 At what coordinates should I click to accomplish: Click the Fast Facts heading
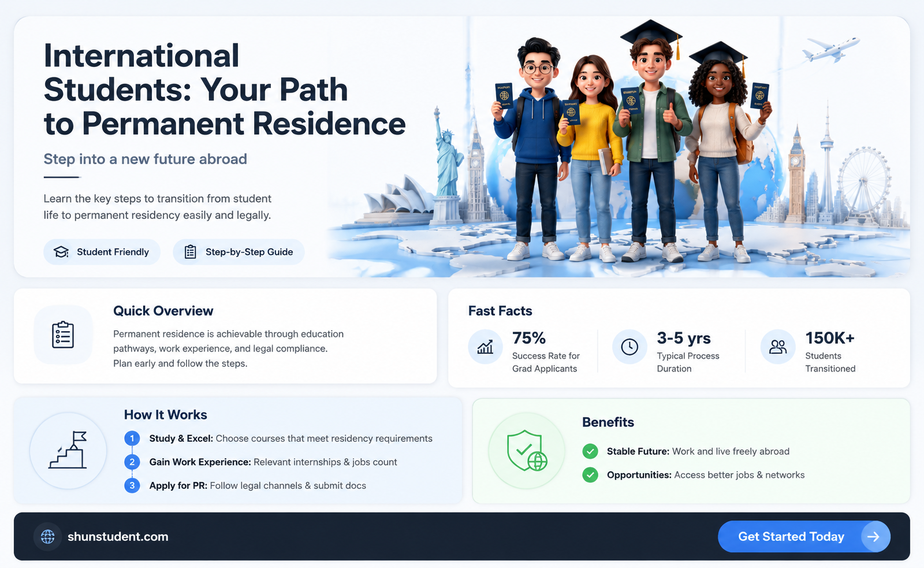(500, 311)
